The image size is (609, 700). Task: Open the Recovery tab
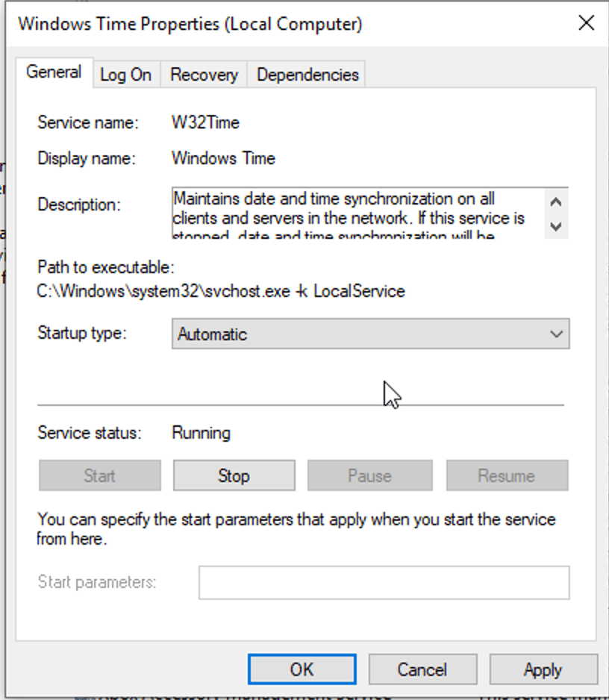pos(204,75)
